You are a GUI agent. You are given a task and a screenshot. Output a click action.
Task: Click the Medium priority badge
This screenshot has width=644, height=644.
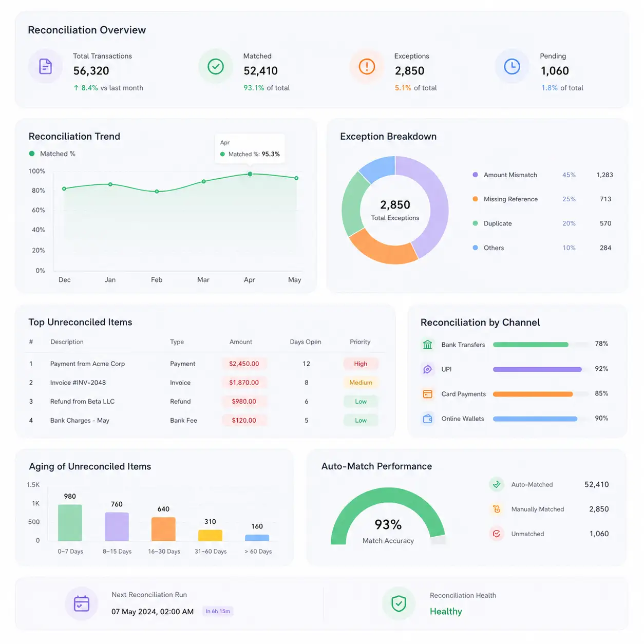[361, 383]
